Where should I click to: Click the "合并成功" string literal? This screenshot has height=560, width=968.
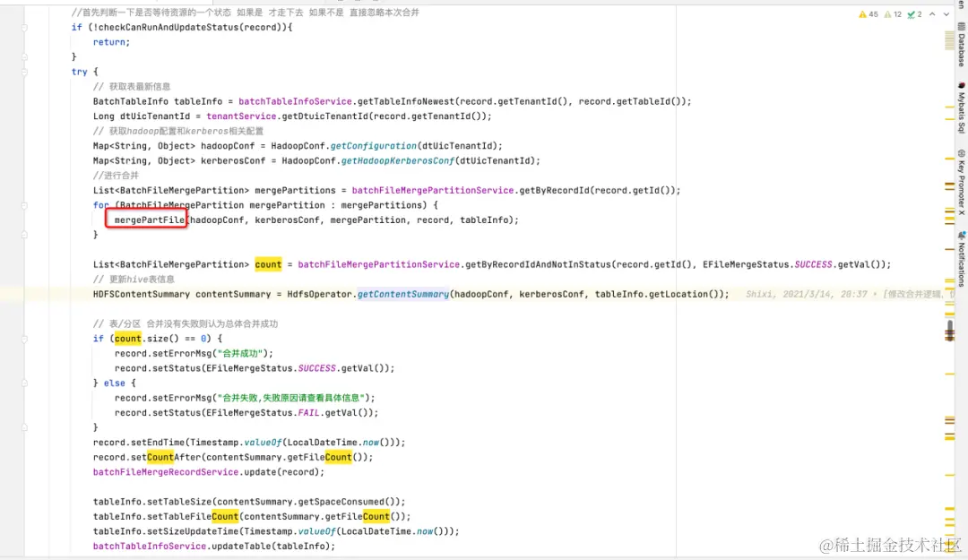pyautogui.click(x=244, y=353)
